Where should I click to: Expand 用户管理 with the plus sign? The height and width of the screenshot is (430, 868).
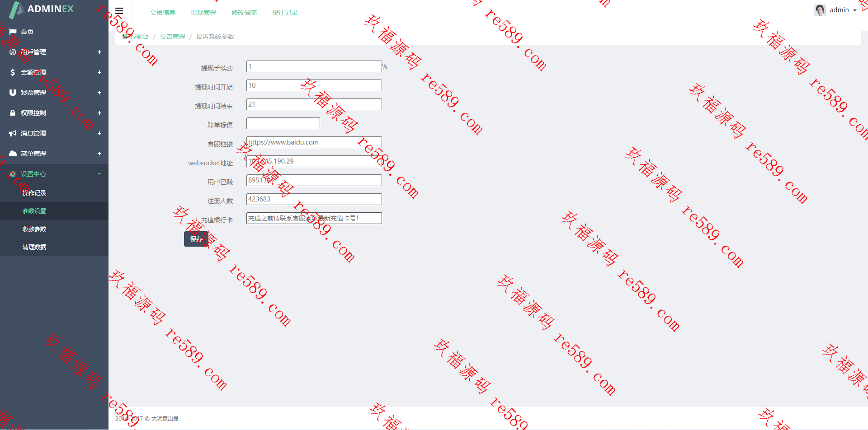pyautogui.click(x=99, y=52)
